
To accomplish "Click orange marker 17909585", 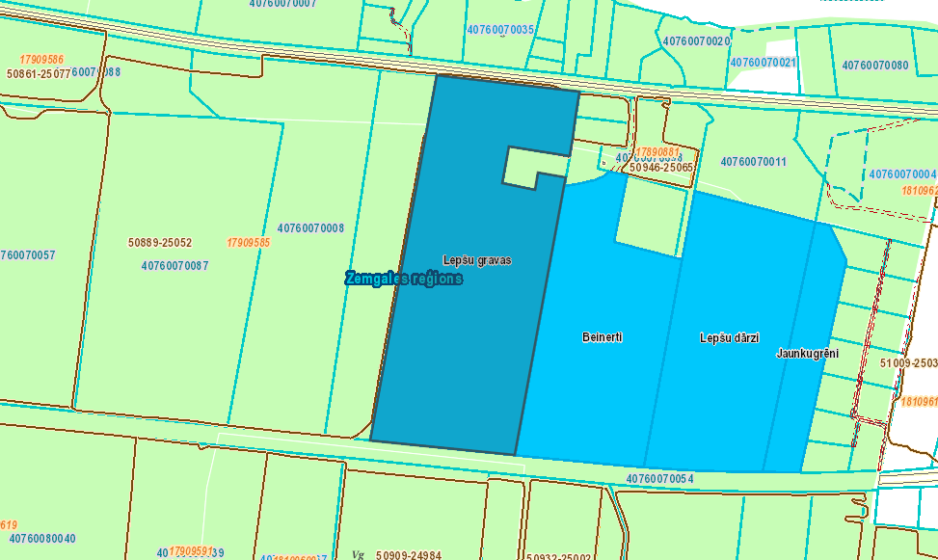I will click(x=248, y=243).
